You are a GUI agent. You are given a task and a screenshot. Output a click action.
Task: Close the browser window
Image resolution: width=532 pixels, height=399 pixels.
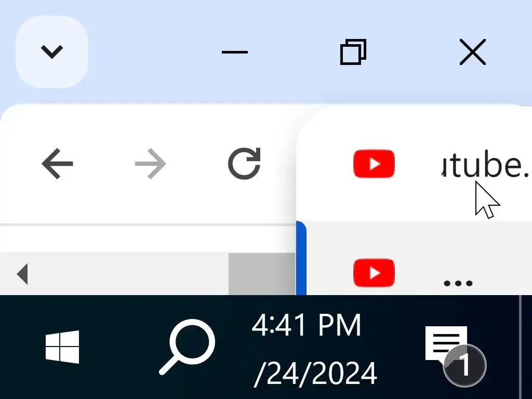(473, 52)
